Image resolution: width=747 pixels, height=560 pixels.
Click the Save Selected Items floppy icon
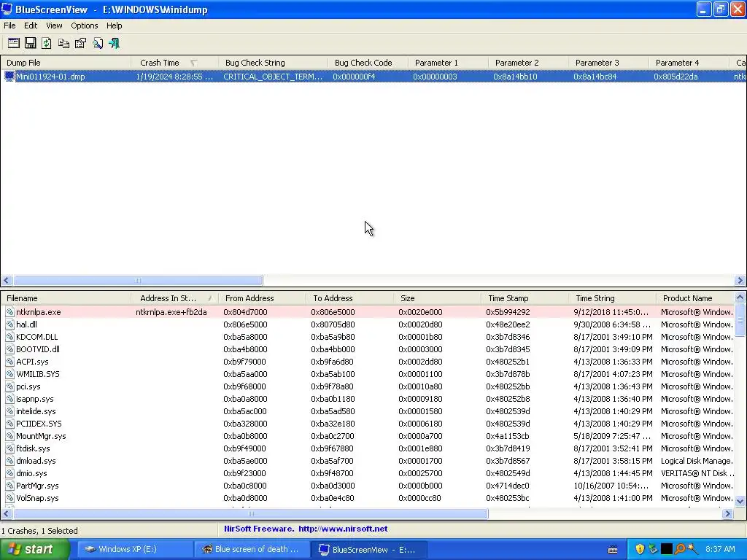30,43
